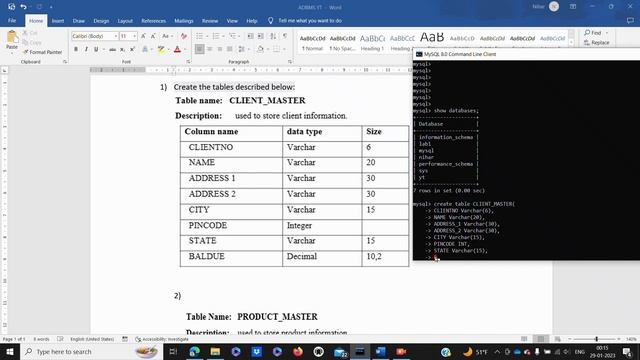Center the paragraph text
This screenshot has width=640, height=360.
pyautogui.click(x=209, y=49)
